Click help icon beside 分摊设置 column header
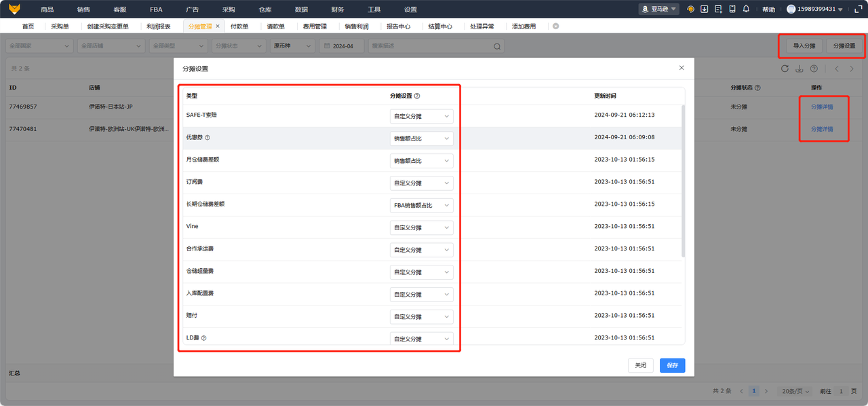Viewport: 868px width, 406px height. (x=417, y=96)
